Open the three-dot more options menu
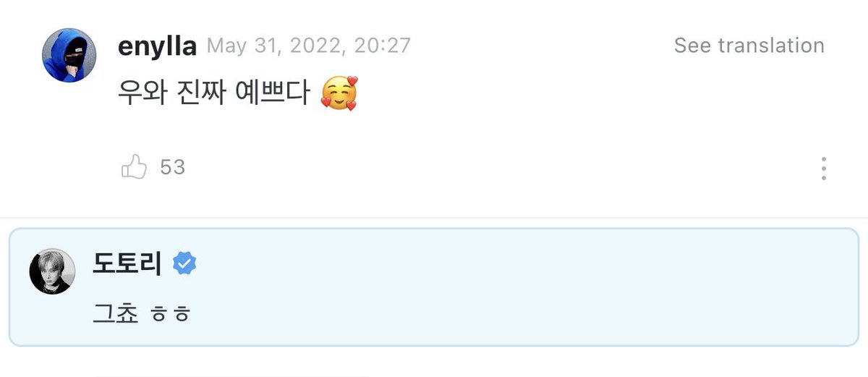Viewport: 868px width, 377px height. pyautogui.click(x=824, y=168)
